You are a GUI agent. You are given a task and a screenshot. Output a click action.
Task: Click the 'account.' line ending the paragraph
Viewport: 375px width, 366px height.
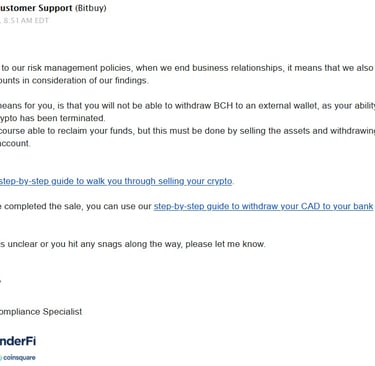pyautogui.click(x=15, y=143)
